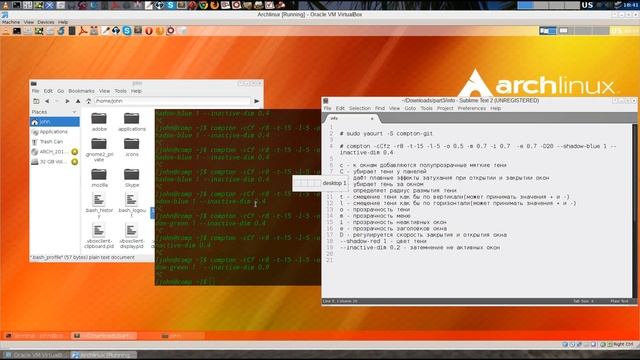
Task: Open Selection menu in Sublime Text
Action: pyautogui.click(x=360, y=109)
